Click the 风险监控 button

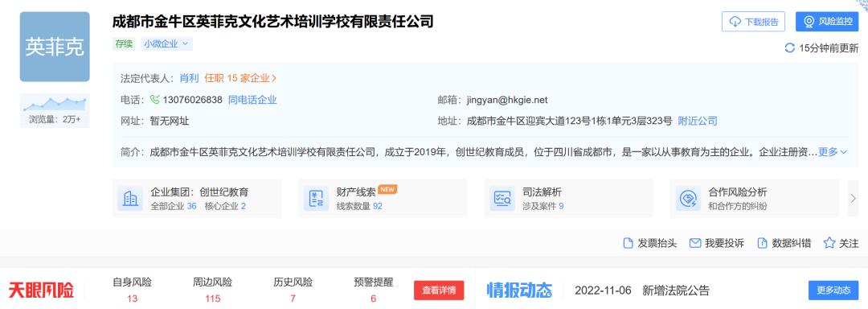click(x=827, y=22)
